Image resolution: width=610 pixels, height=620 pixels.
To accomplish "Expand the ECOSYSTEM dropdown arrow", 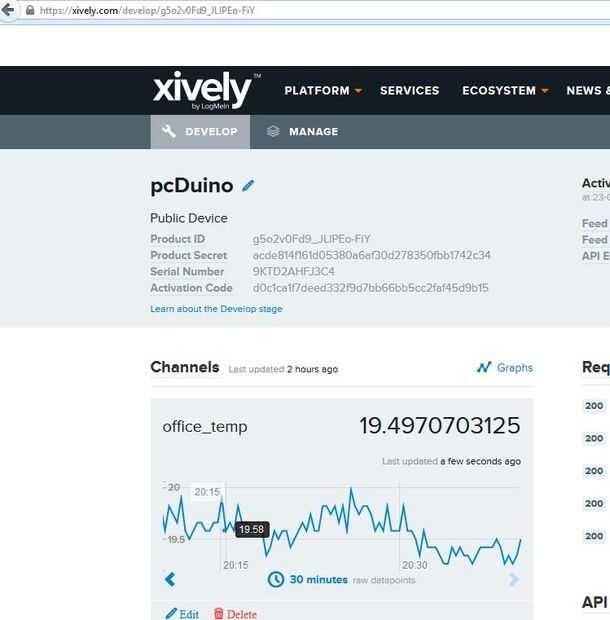I will (x=545, y=91).
